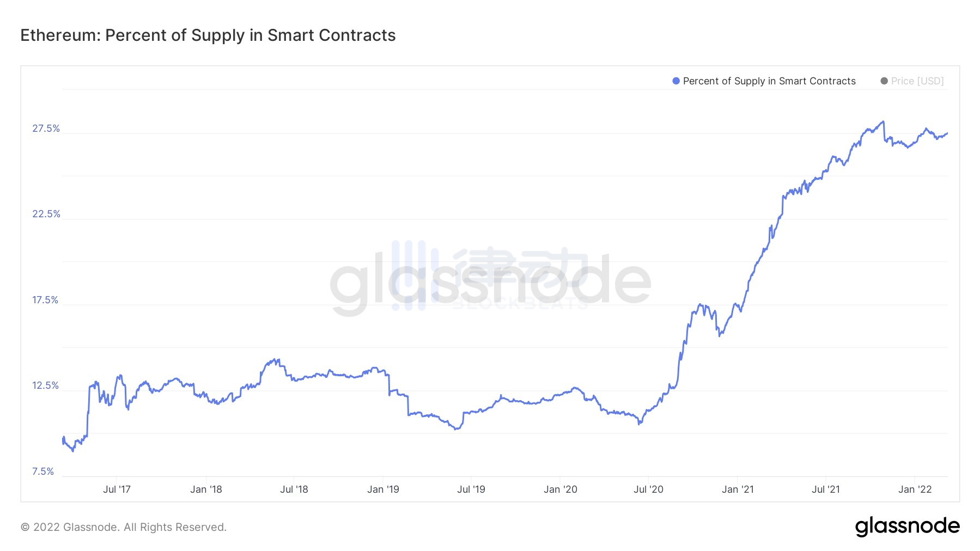Toggle the Price [USD] legend label
Image resolution: width=980 pixels, height=551 pixels.
[917, 81]
